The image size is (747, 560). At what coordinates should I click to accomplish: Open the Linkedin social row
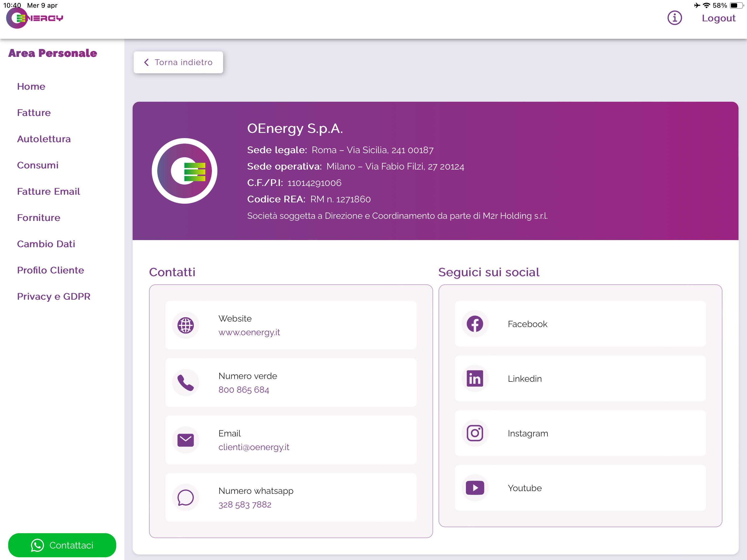[580, 379]
